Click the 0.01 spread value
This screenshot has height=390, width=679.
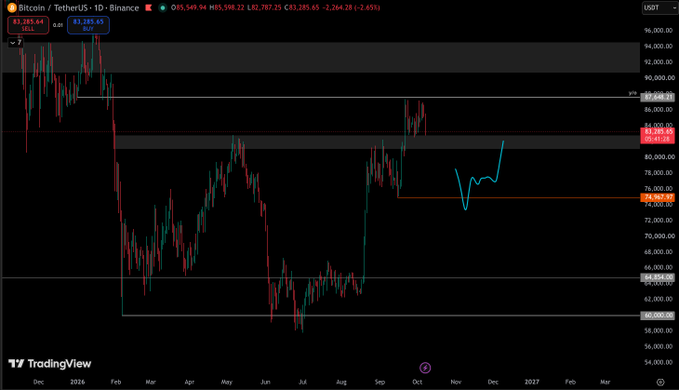(x=58, y=26)
